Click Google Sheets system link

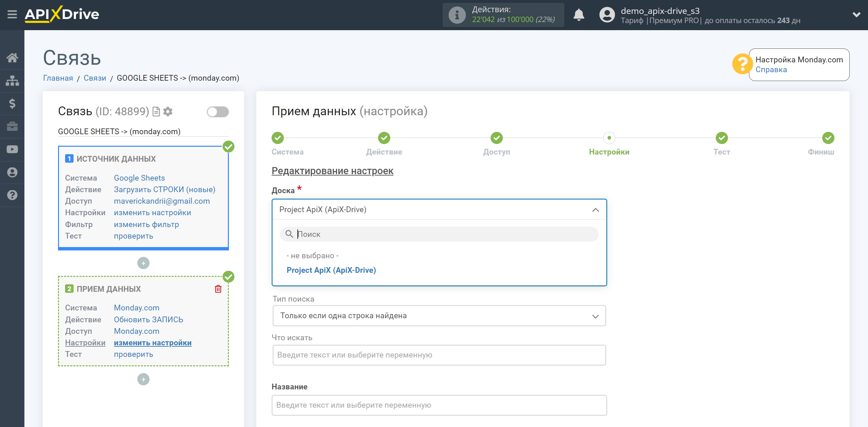coord(139,178)
